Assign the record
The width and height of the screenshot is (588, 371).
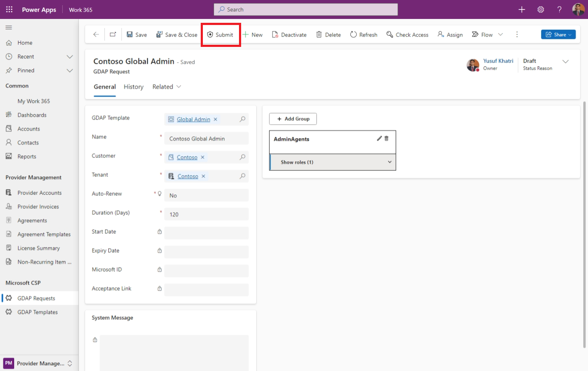(450, 34)
